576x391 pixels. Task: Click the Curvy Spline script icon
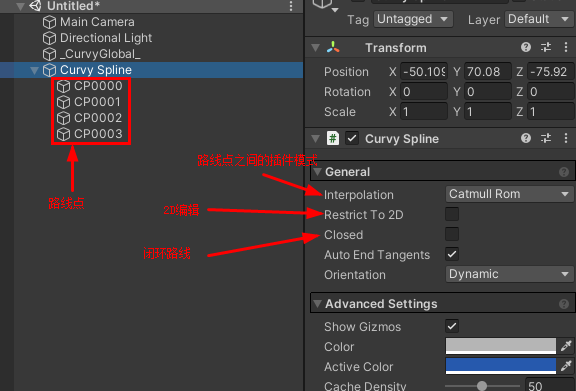pyautogui.click(x=333, y=139)
